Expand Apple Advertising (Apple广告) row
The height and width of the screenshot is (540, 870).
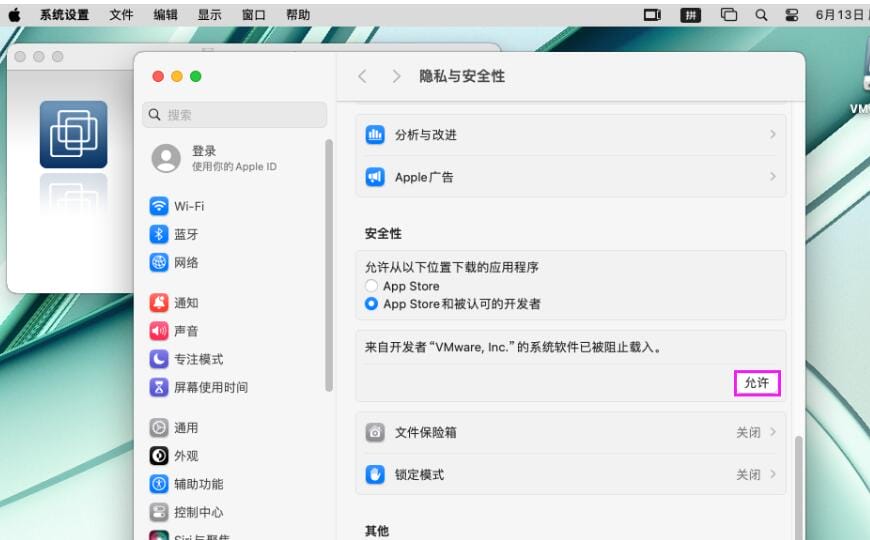571,177
